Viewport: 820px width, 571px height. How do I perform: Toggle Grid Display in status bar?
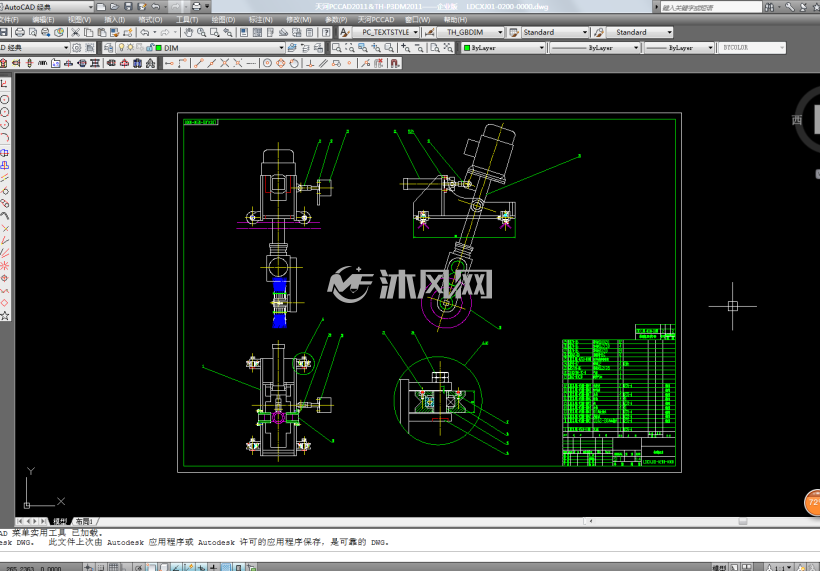[x=113, y=567]
